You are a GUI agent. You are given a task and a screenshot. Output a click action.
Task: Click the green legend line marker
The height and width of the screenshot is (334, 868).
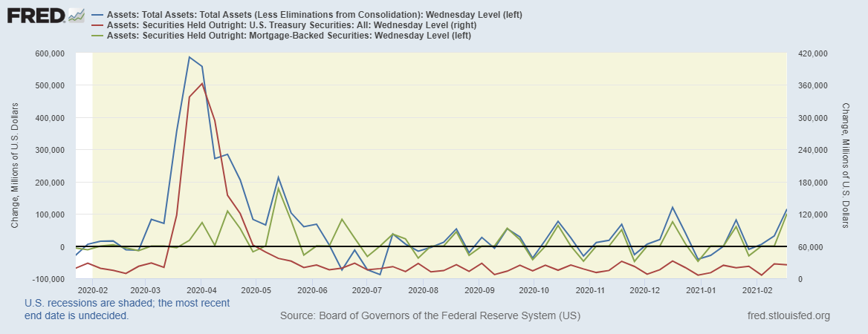tap(97, 35)
